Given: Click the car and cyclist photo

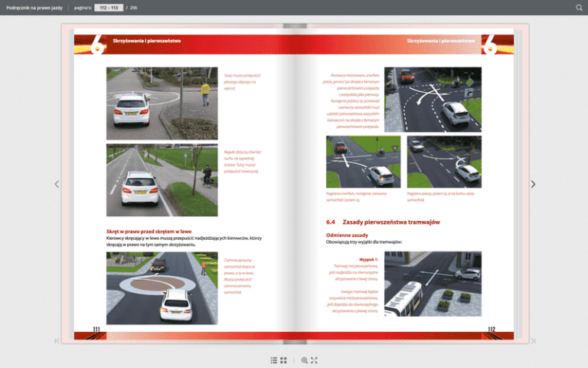Looking at the screenshot, I should point(162,180).
